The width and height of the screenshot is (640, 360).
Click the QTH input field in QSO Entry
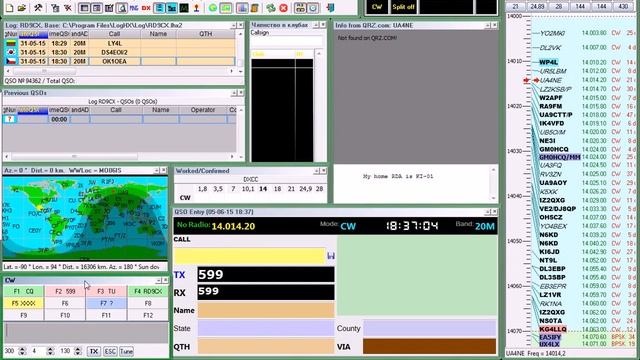(x=266, y=347)
